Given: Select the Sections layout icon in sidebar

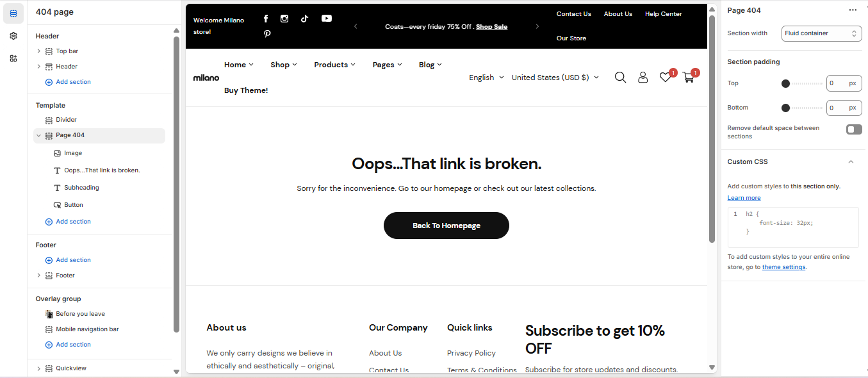Looking at the screenshot, I should click(x=13, y=13).
